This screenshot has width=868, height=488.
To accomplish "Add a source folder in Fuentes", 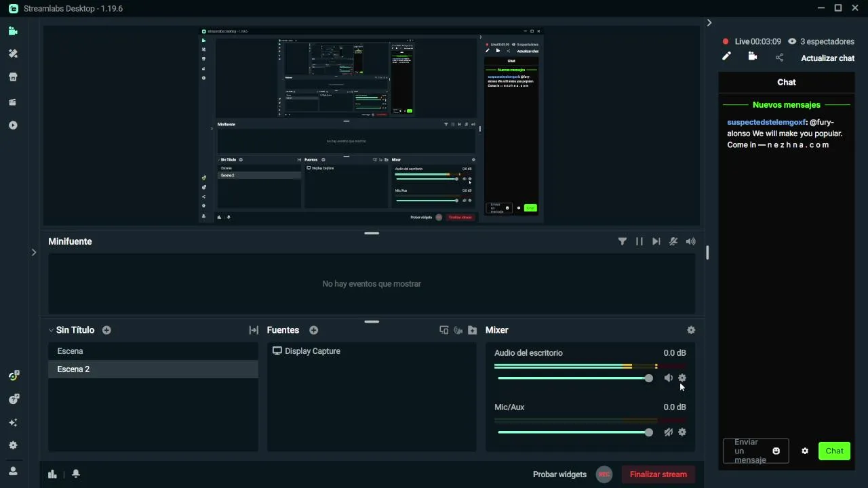I will (x=473, y=330).
